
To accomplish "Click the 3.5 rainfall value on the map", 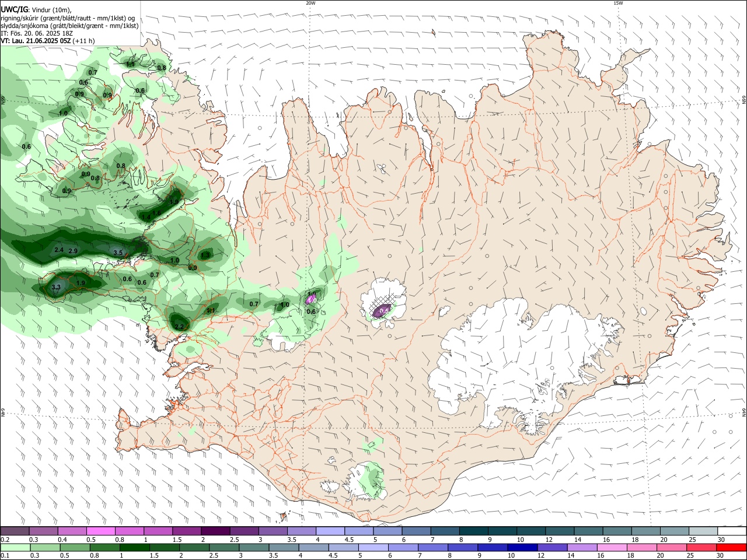I will [x=118, y=253].
